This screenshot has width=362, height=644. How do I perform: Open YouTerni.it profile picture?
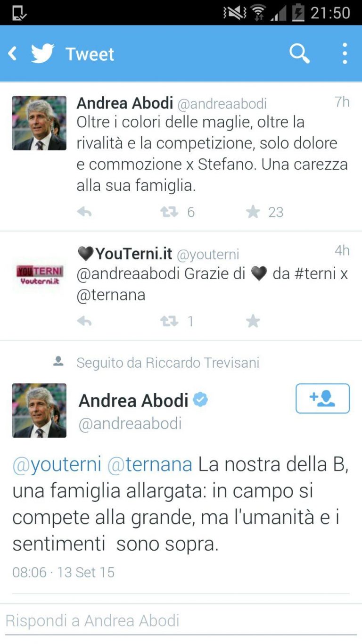40,274
